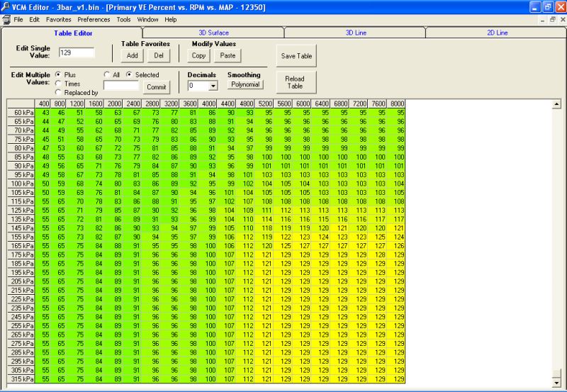Image resolution: width=567 pixels, height=392 pixels.
Task: Click the table's scroll down arrow
Action: click(556, 383)
